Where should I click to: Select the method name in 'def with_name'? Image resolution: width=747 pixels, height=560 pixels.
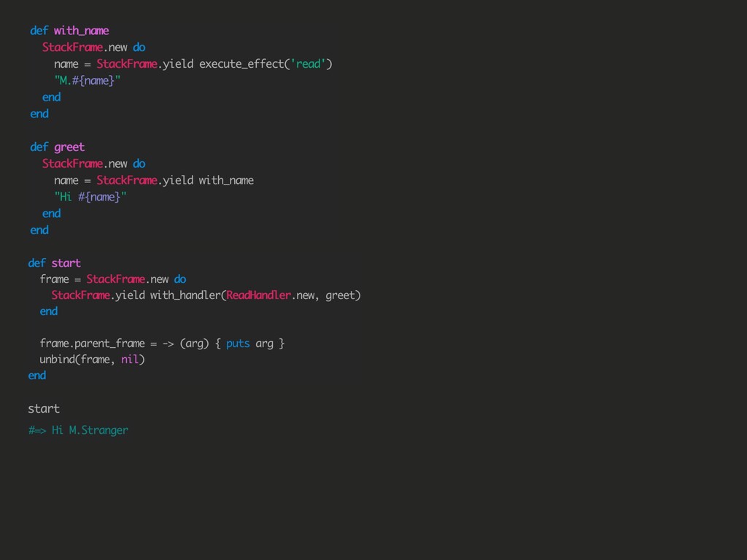click(x=82, y=31)
